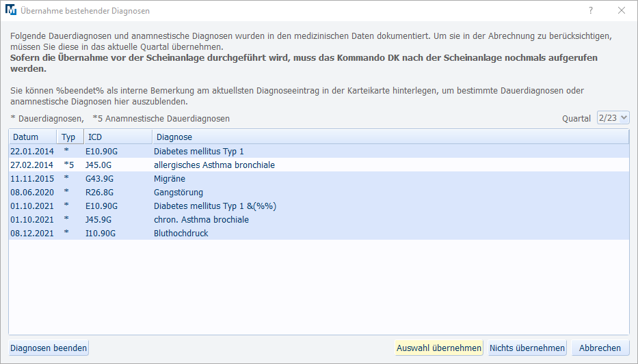Open the Quartal dropdown
638x364 pixels.
[613, 118]
